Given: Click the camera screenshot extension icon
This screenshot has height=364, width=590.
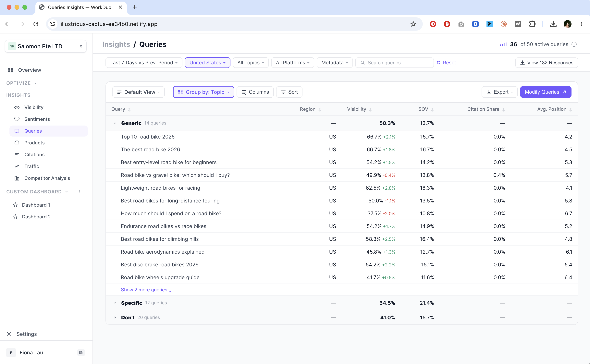Looking at the screenshot, I should point(461,24).
